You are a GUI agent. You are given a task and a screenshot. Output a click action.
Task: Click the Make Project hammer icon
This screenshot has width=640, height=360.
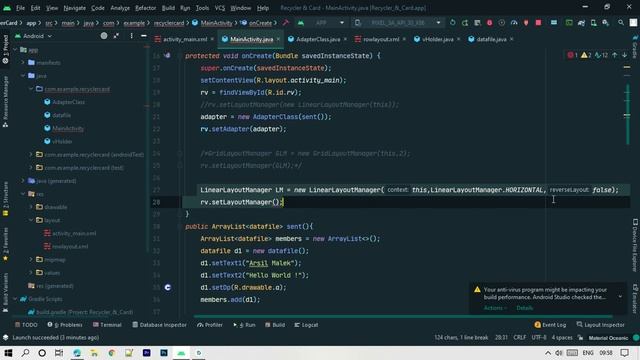pos(286,23)
